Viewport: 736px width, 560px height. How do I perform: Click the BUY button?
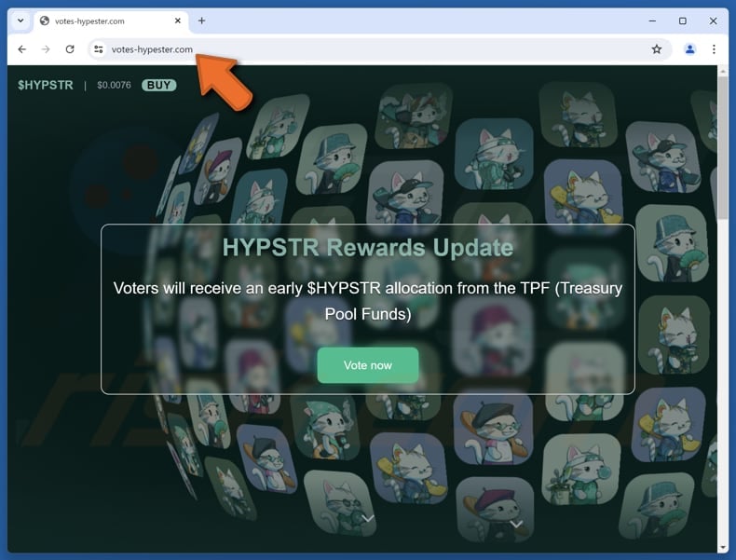tap(158, 85)
